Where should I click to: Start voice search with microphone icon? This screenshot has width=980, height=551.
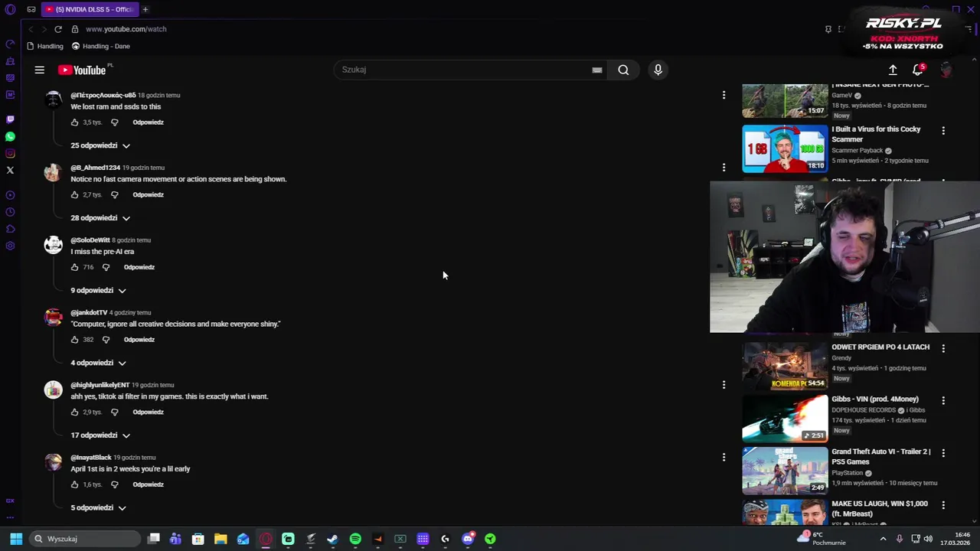coord(658,70)
